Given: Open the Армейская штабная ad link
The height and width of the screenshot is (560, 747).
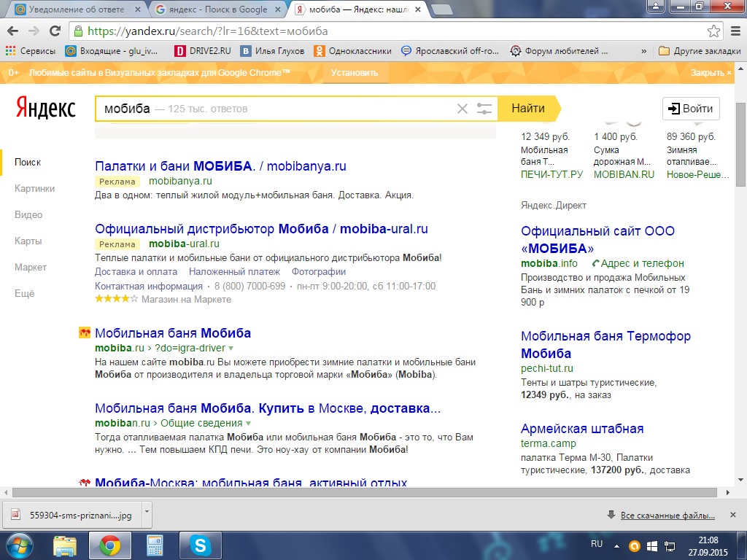Looking at the screenshot, I should (x=582, y=429).
